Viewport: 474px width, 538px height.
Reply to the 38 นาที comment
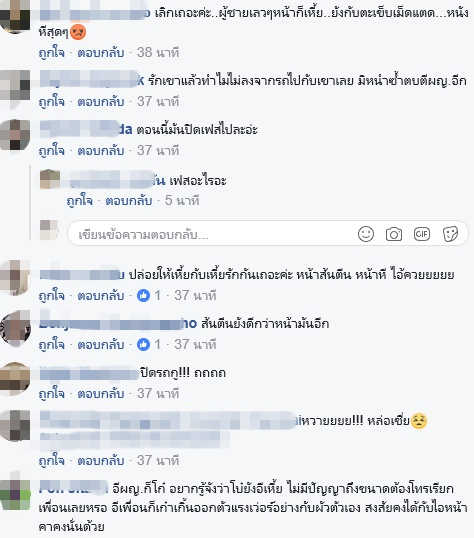coord(101,53)
